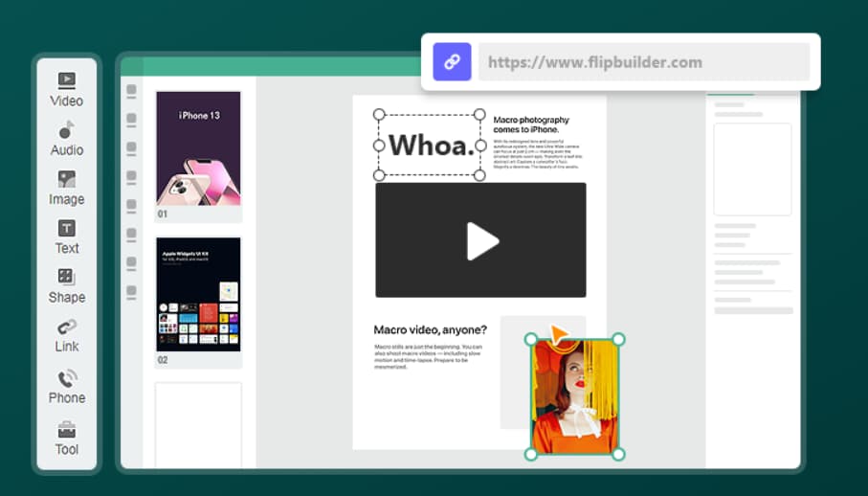Open the Apple Widgets page thumbnail 02
Screen dimensions: 868x496
[198, 295]
